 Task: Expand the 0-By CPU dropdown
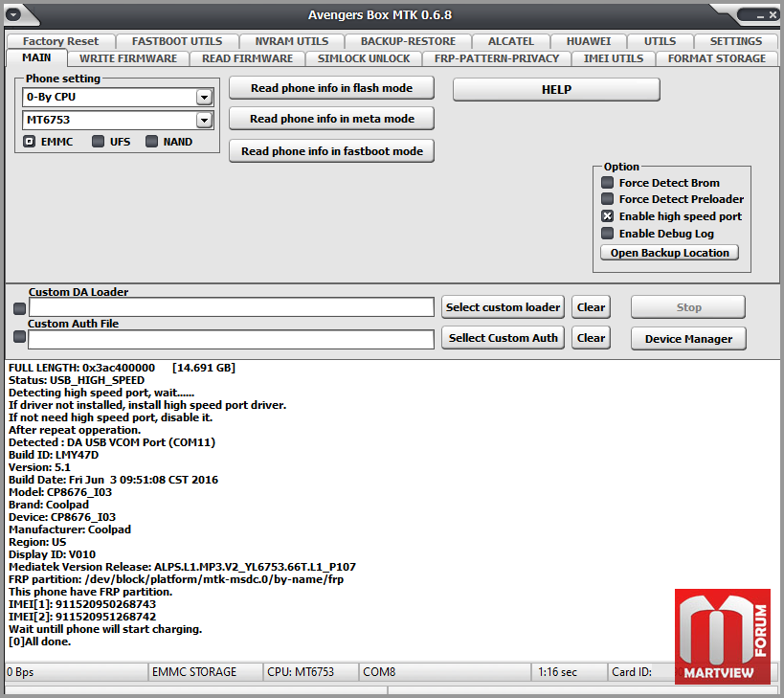204,97
